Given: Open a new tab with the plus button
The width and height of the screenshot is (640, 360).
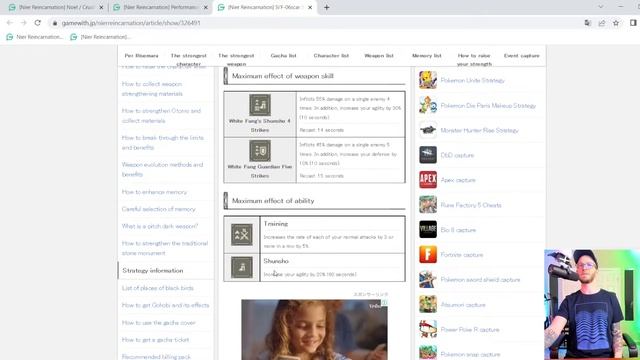Looking at the screenshot, I should pyautogui.click(x=327, y=7).
